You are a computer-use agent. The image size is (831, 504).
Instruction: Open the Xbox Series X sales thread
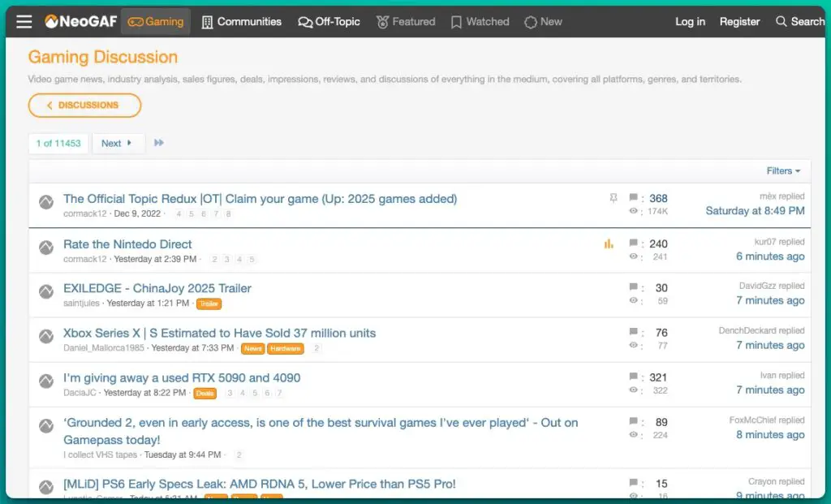[x=219, y=333]
